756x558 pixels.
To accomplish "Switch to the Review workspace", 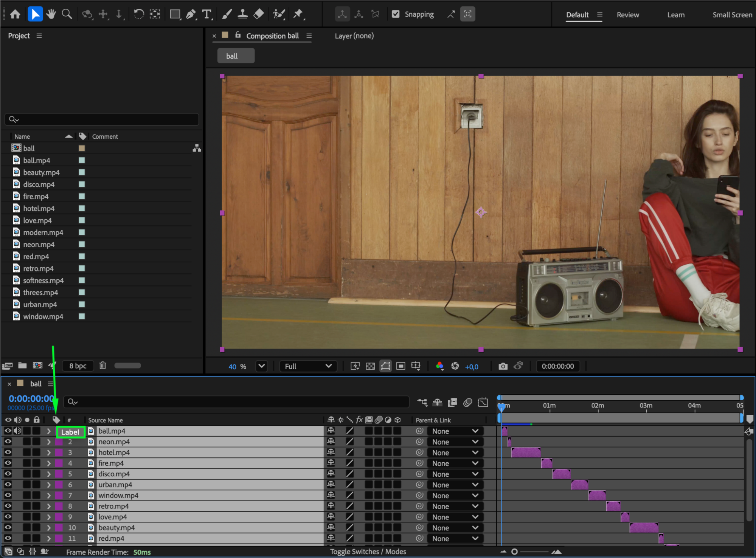I will coord(627,15).
